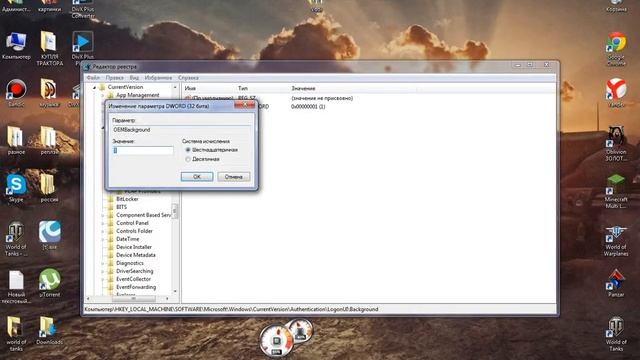Click Отмена to cancel DWORD dialog

(233, 177)
